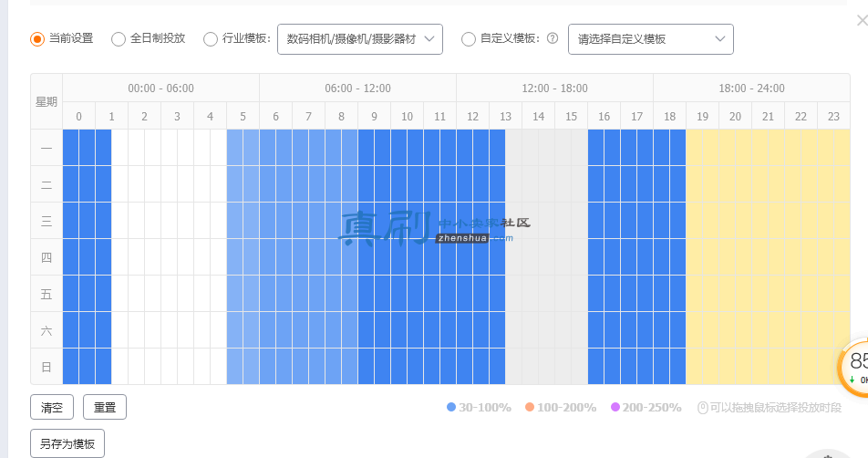Select Sunday's first half-hour cell at hour 17
The height and width of the screenshot is (458, 868).
coord(629,367)
